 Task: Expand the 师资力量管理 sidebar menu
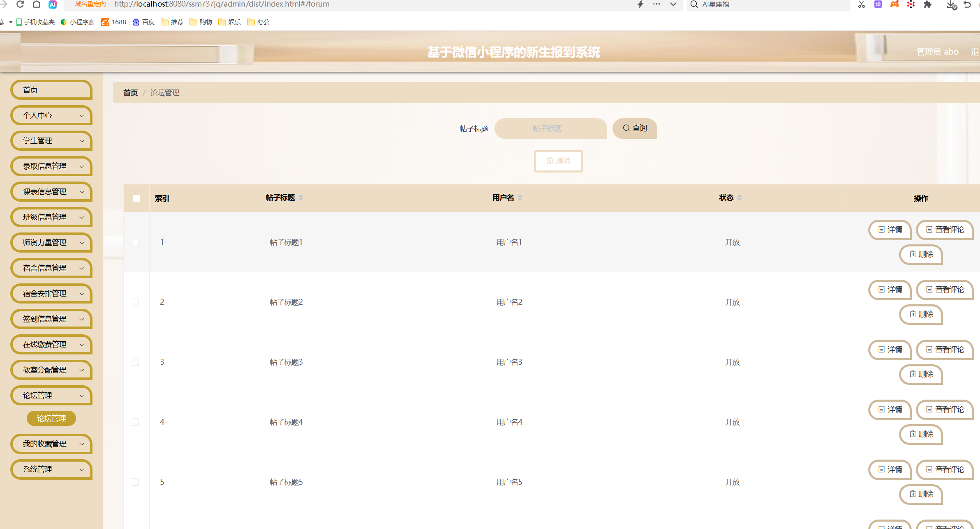pos(51,243)
